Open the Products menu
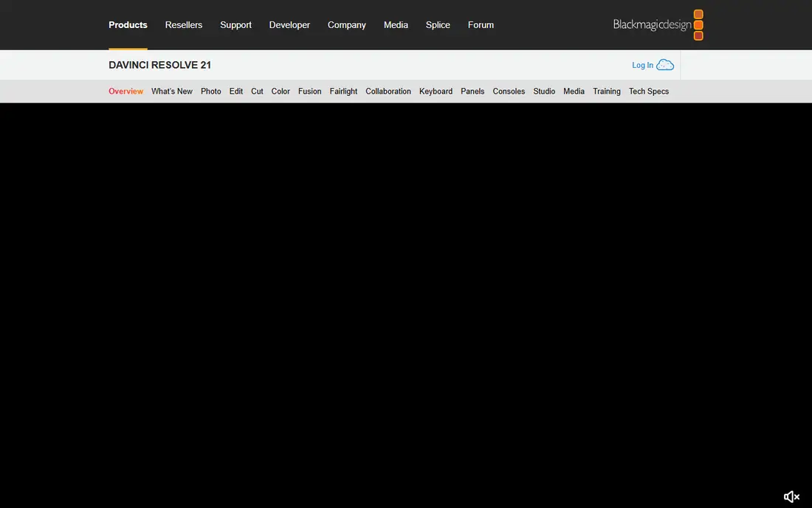812x508 pixels. 128,25
